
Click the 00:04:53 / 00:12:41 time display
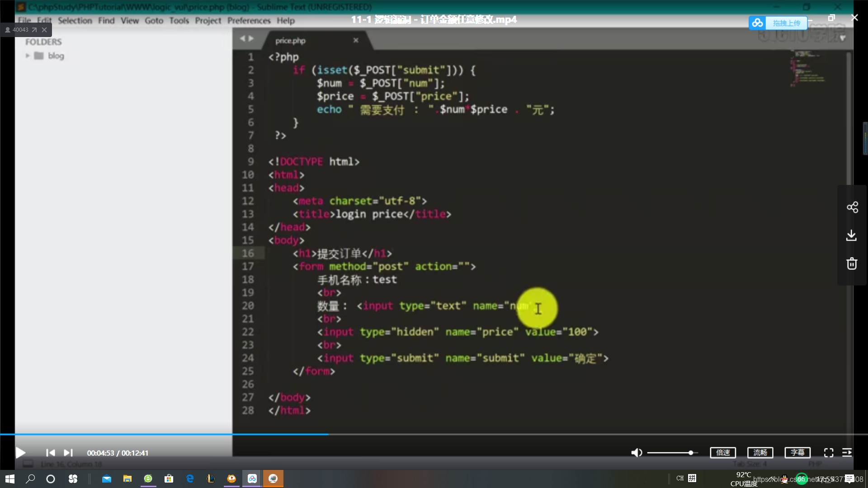point(118,453)
